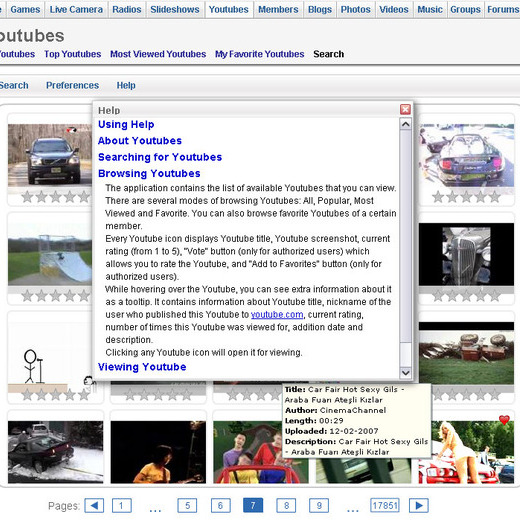Jump to page 1

121,506
